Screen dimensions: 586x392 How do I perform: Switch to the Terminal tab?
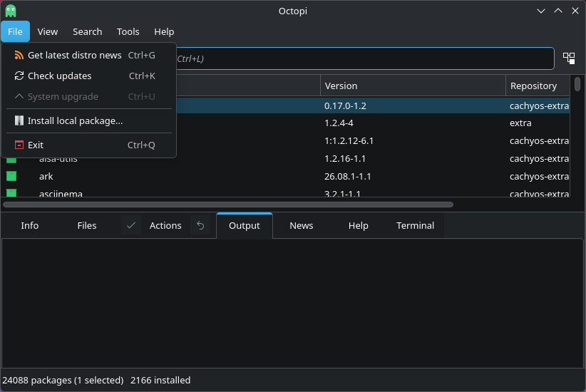click(415, 225)
